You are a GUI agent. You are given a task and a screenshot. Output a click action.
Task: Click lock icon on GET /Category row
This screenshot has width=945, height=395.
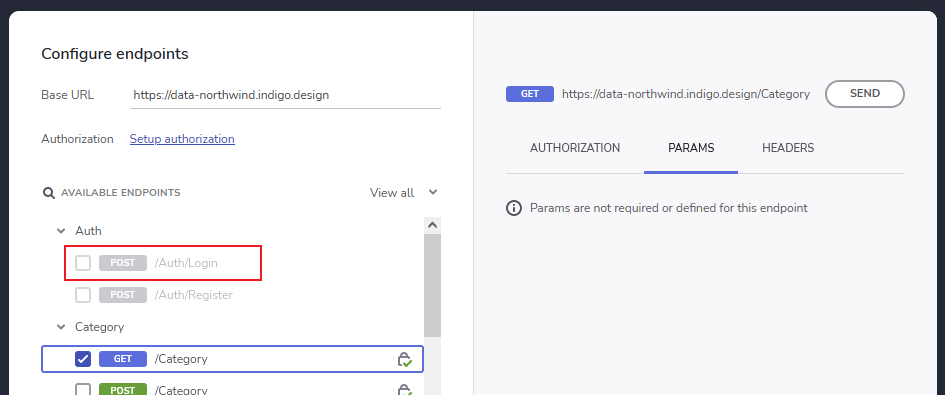pos(404,359)
